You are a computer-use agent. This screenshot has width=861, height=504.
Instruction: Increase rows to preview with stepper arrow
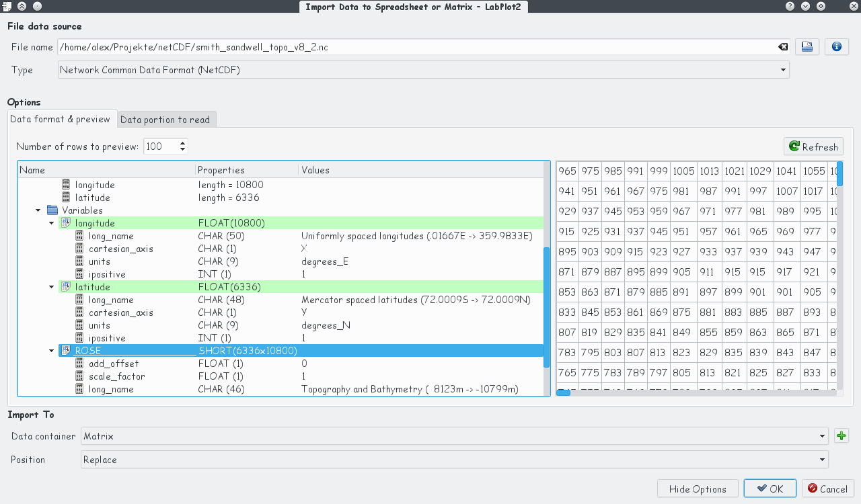click(x=182, y=142)
